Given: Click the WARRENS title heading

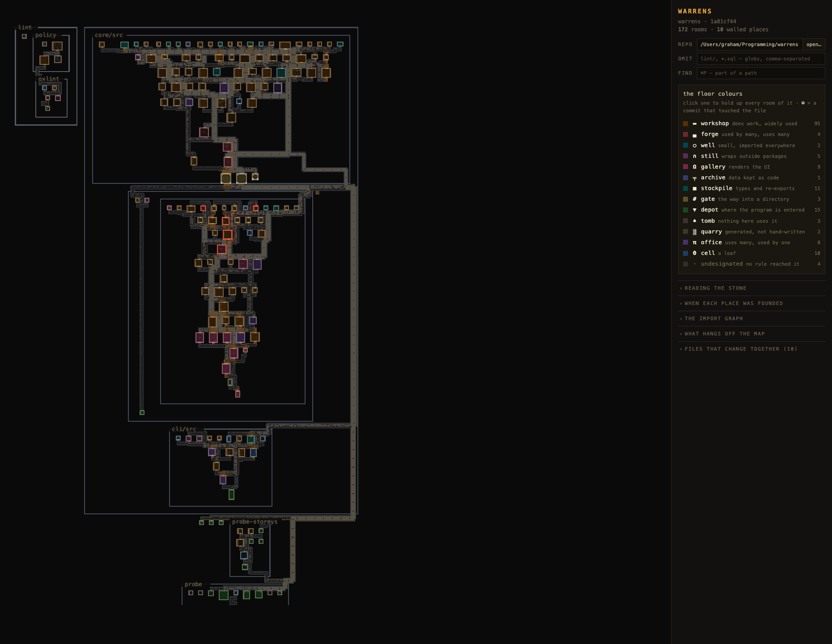Looking at the screenshot, I should (x=695, y=11).
